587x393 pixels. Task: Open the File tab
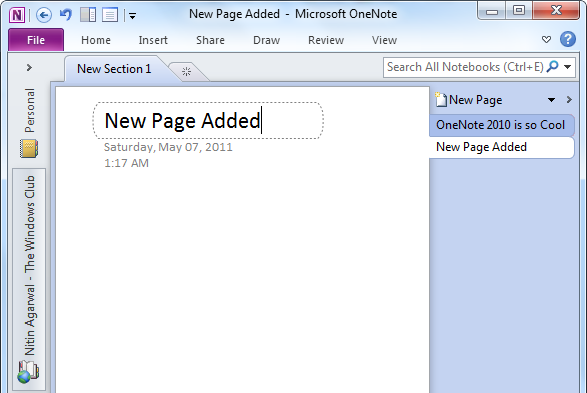pyautogui.click(x=36, y=40)
